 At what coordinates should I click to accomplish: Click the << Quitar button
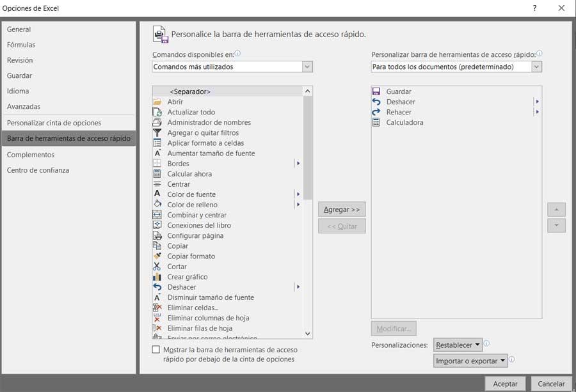[342, 226]
